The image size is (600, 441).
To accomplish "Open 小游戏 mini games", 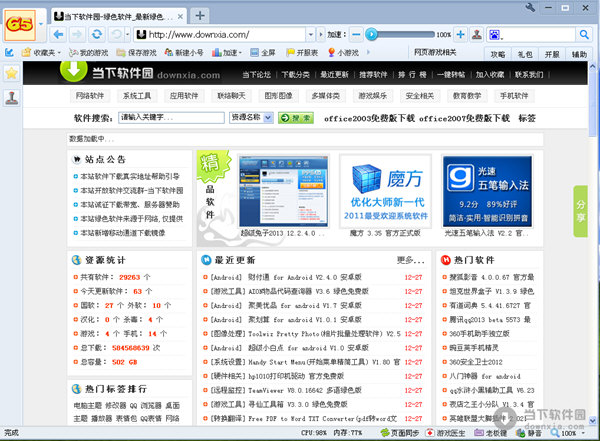I will (343, 52).
